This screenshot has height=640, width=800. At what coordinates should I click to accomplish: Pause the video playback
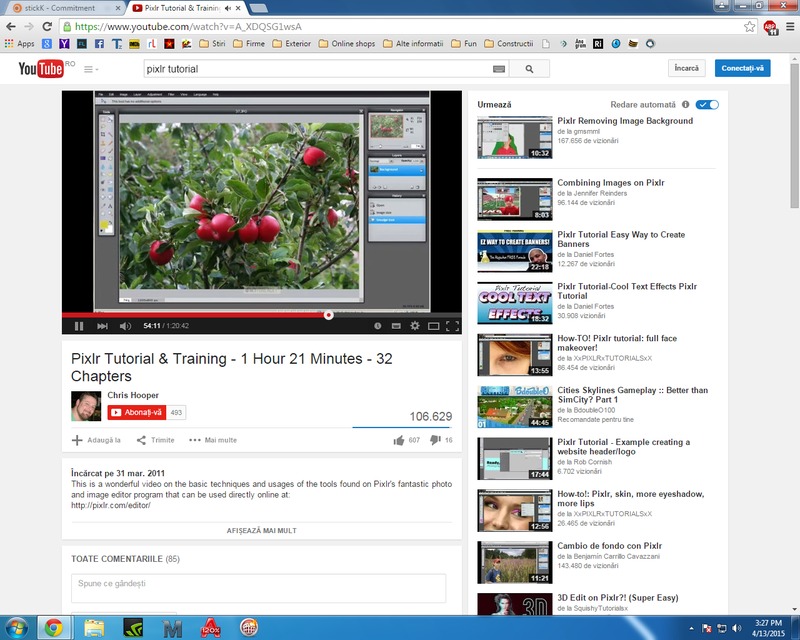tap(79, 326)
